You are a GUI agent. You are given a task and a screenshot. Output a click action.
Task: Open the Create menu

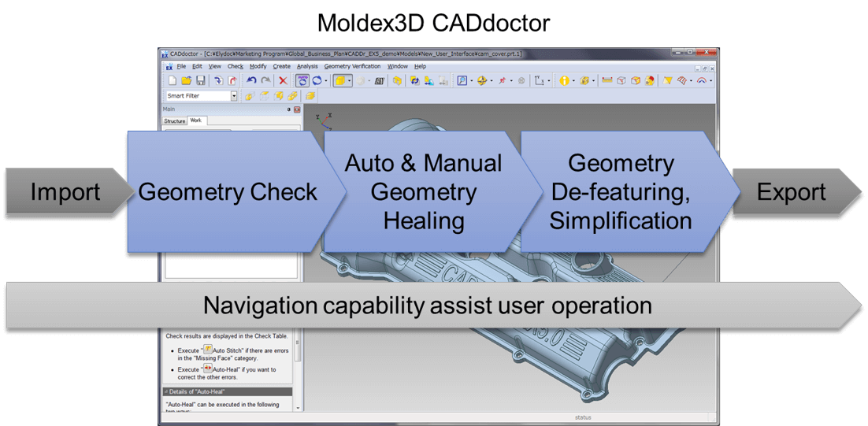(x=282, y=66)
